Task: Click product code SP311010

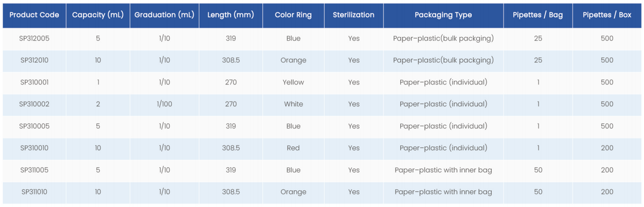Action: click(35, 192)
